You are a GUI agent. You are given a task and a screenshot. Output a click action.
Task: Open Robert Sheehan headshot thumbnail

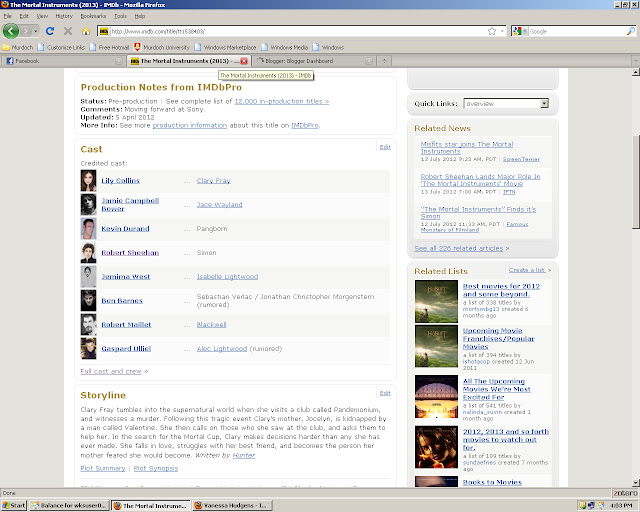[x=88, y=253]
